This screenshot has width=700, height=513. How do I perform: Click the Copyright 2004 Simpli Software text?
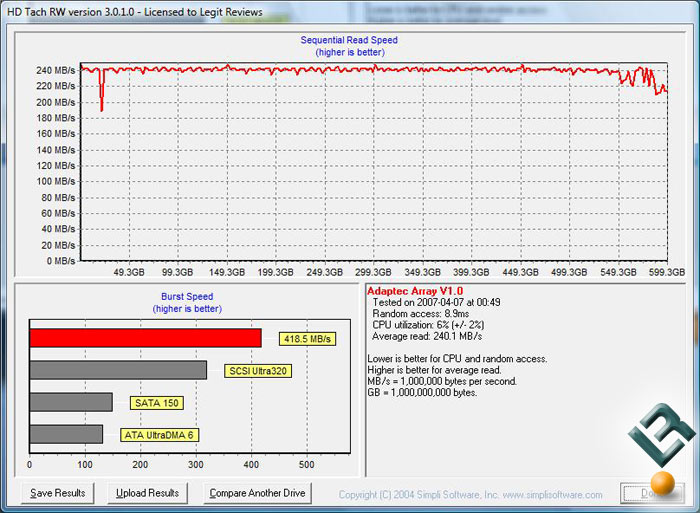click(419, 495)
